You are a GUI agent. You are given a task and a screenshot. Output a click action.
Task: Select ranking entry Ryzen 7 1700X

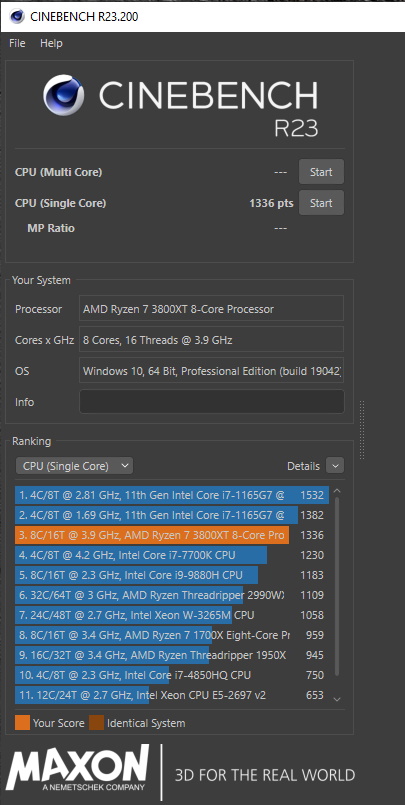[x=172, y=635]
